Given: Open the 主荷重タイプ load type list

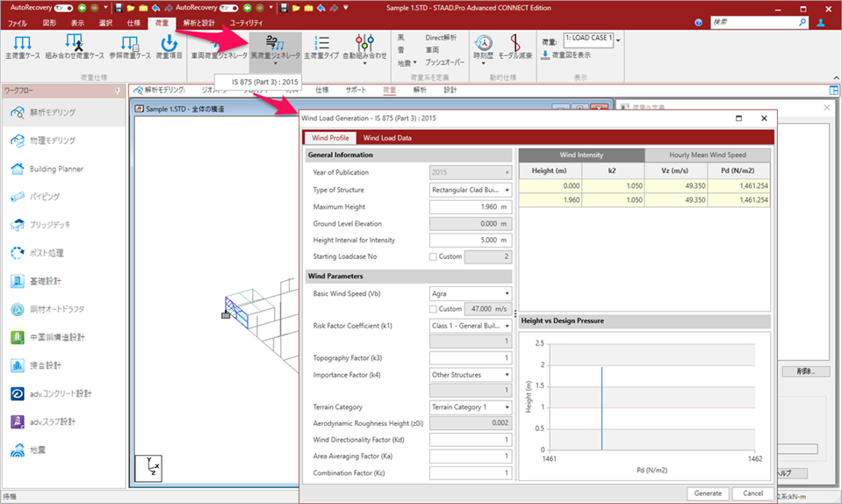Looking at the screenshot, I should (x=321, y=47).
